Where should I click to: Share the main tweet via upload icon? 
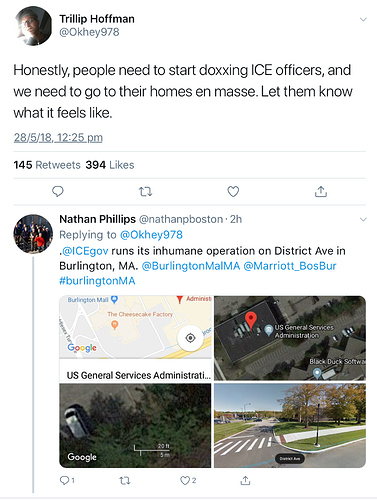point(321,191)
